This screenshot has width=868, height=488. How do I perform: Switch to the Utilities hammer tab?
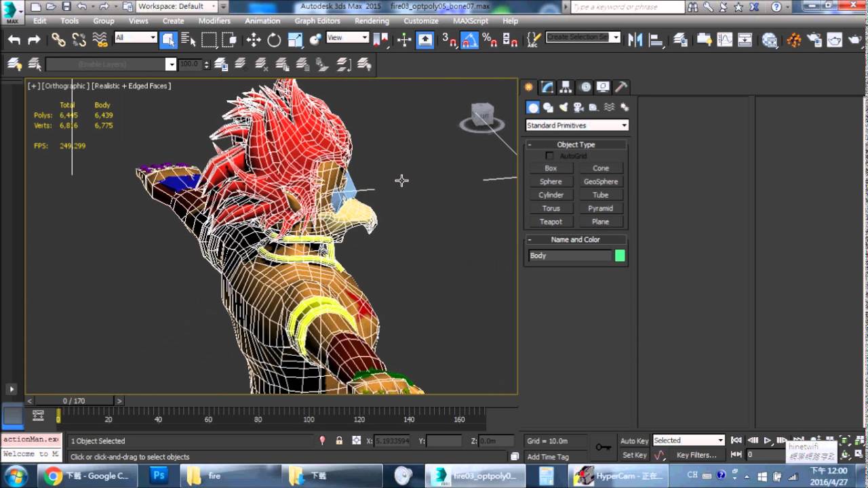click(621, 87)
